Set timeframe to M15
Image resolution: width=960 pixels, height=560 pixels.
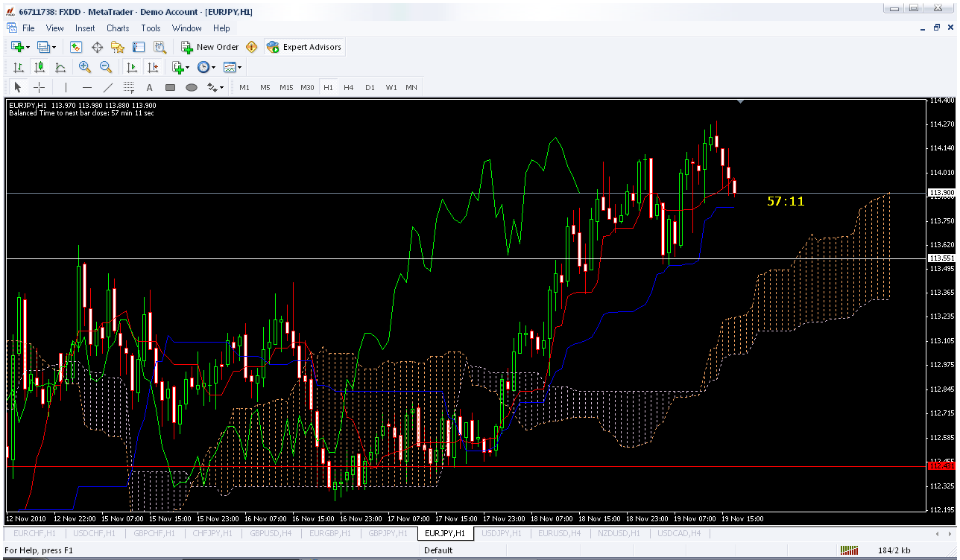tap(286, 87)
